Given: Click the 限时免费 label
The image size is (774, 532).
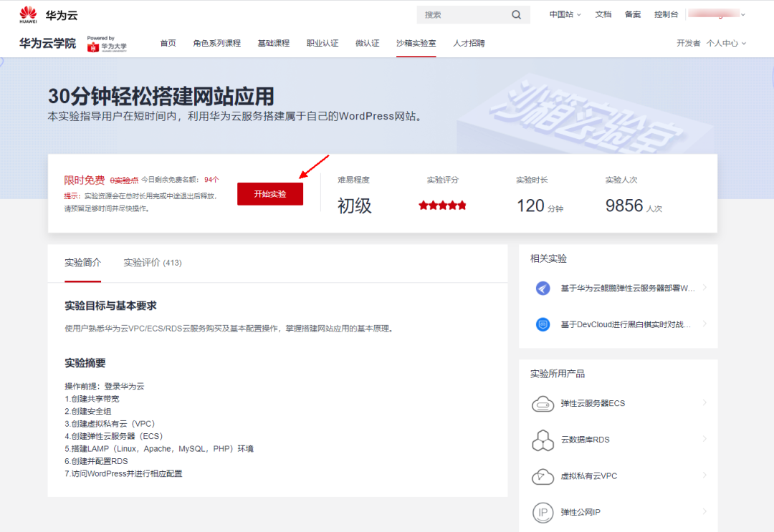Looking at the screenshot, I should 85,180.
